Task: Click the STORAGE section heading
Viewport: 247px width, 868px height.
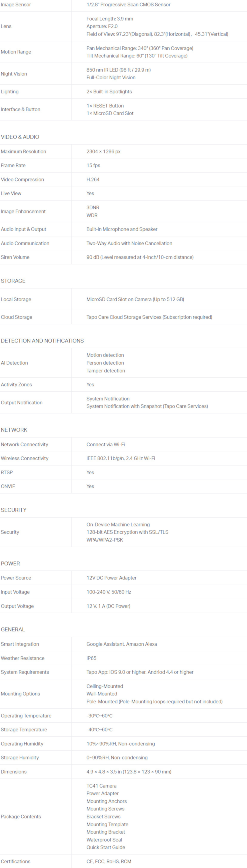Action: [x=13, y=281]
